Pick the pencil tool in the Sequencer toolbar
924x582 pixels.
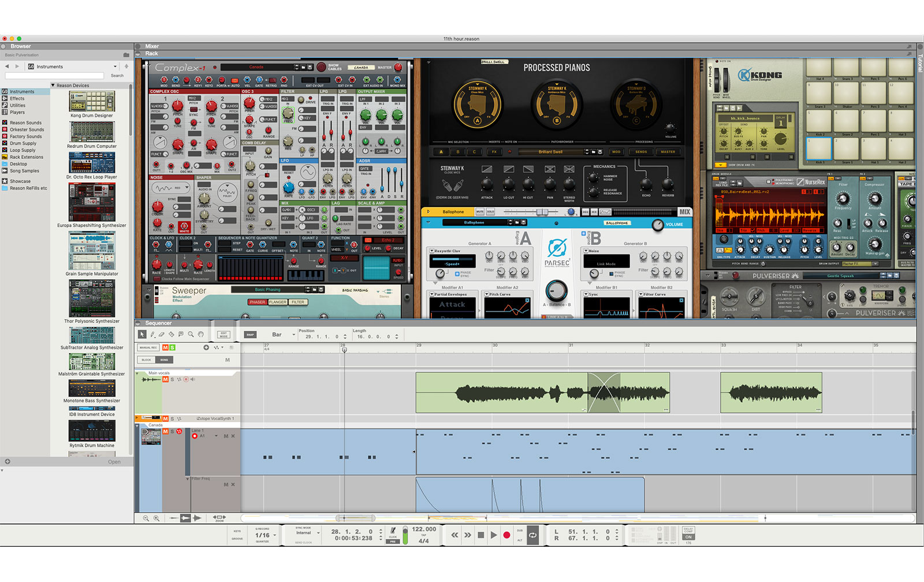tap(152, 334)
